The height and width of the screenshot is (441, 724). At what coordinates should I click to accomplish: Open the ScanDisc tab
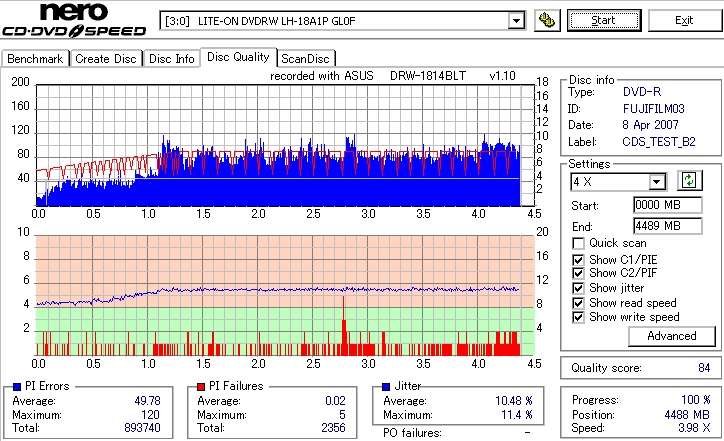pyautogui.click(x=305, y=59)
